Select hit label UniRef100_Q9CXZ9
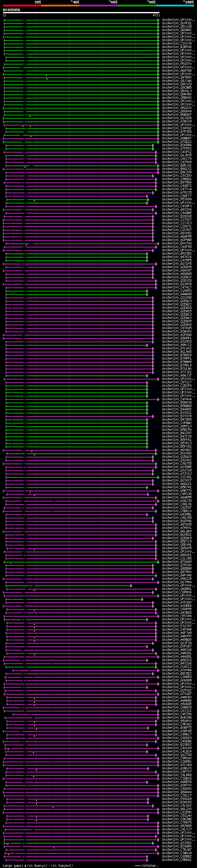The height and width of the screenshot is (868, 197). point(177,84)
